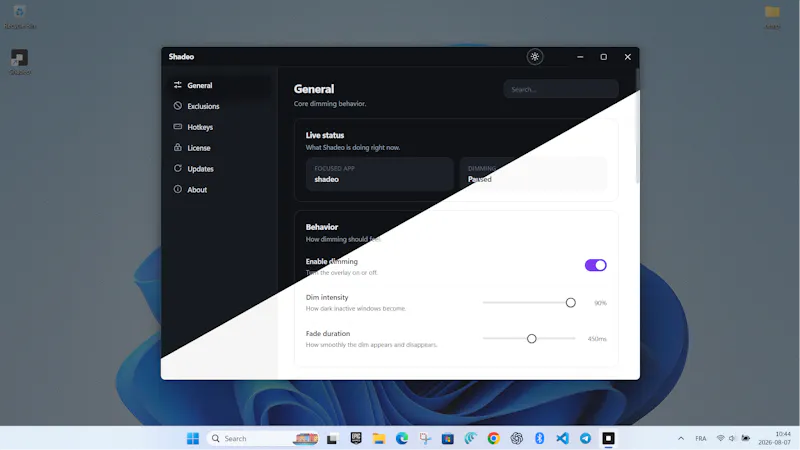This screenshot has width=800, height=450.
Task: Open Snipping Tool from the taskbar
Action: coord(425,438)
